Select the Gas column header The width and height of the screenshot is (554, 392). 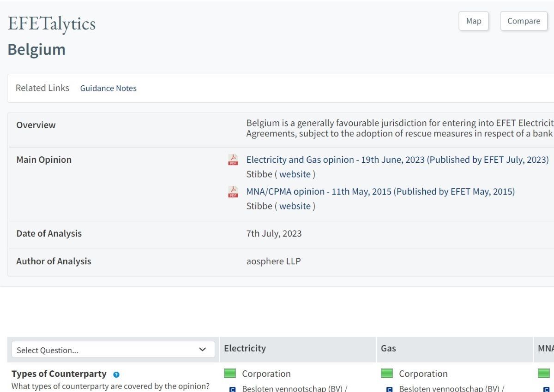(388, 348)
